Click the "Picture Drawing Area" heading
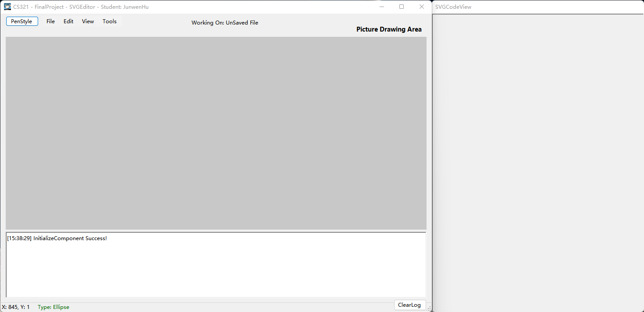Screen dimensions: 644x312 (389, 29)
